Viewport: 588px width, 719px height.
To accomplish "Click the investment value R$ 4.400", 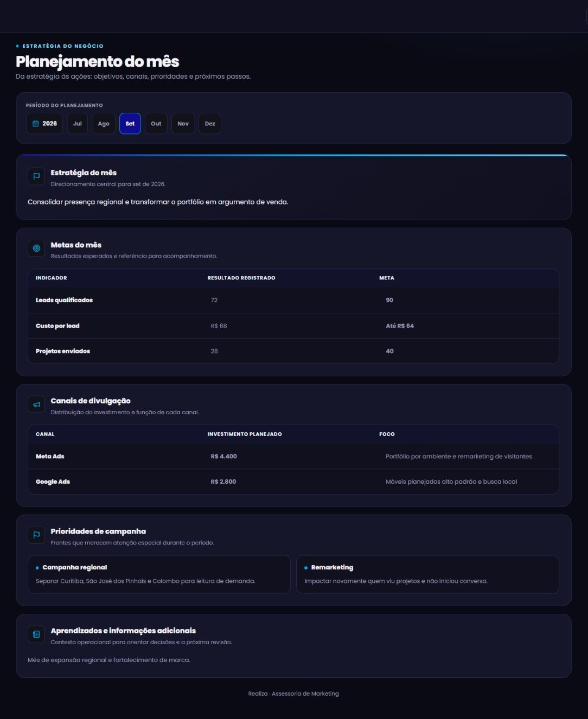I will 224,457.
